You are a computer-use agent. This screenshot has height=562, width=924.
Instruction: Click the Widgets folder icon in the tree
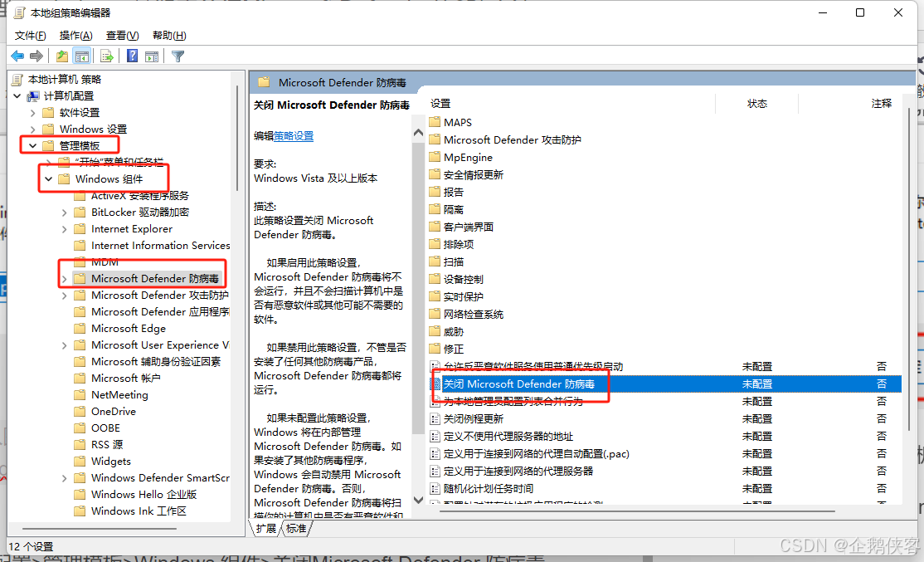click(x=80, y=462)
